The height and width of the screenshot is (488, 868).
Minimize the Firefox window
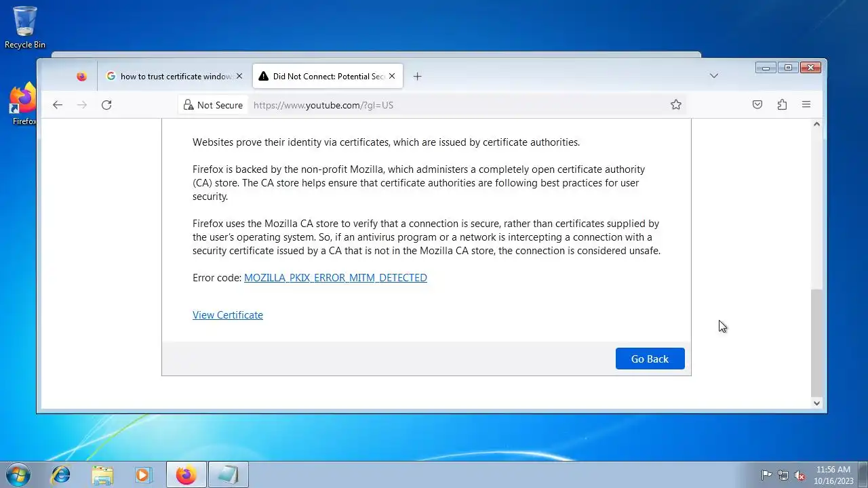pyautogui.click(x=766, y=67)
